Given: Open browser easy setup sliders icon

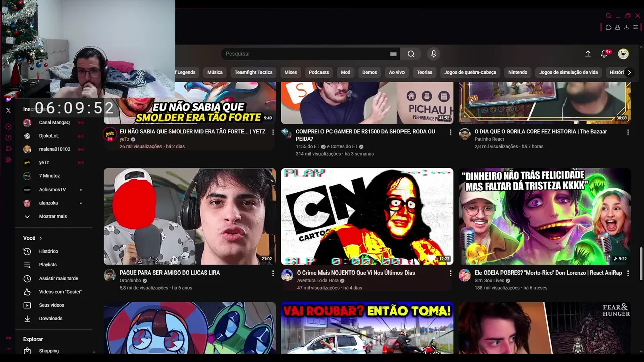Looking at the screenshot, I should click(635, 27).
